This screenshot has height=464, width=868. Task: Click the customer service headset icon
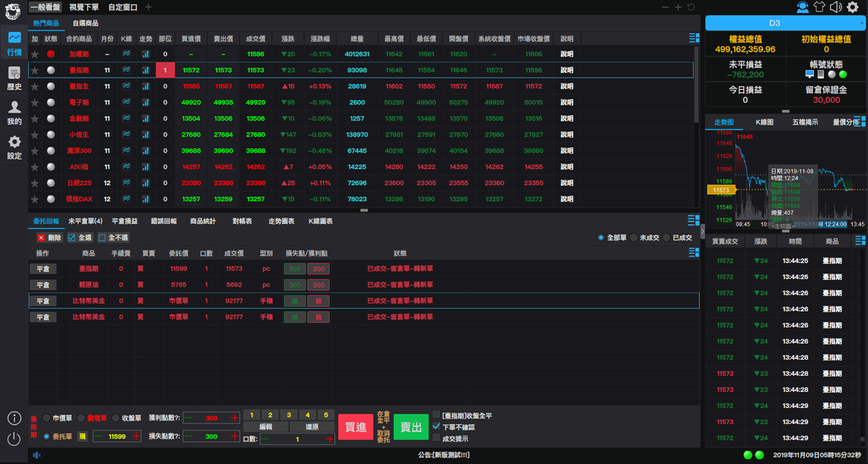tap(803, 8)
